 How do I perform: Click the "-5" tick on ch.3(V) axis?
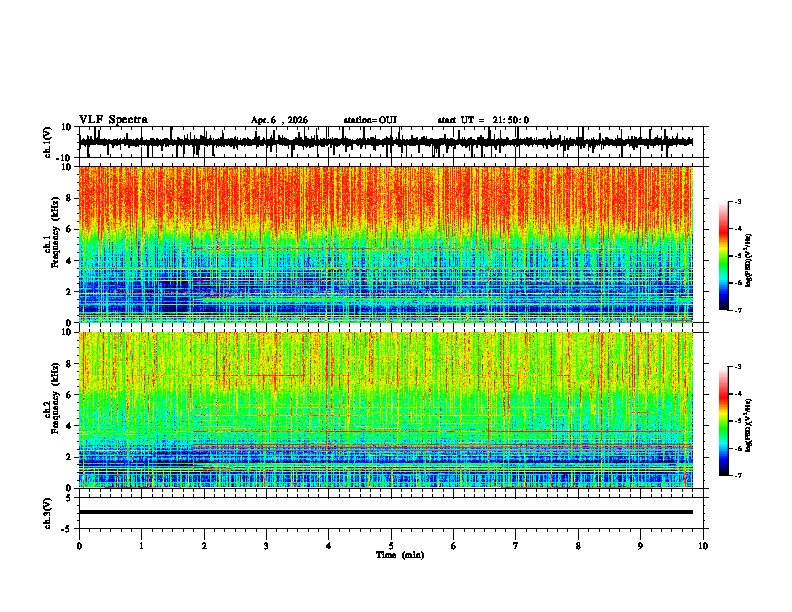click(x=67, y=529)
